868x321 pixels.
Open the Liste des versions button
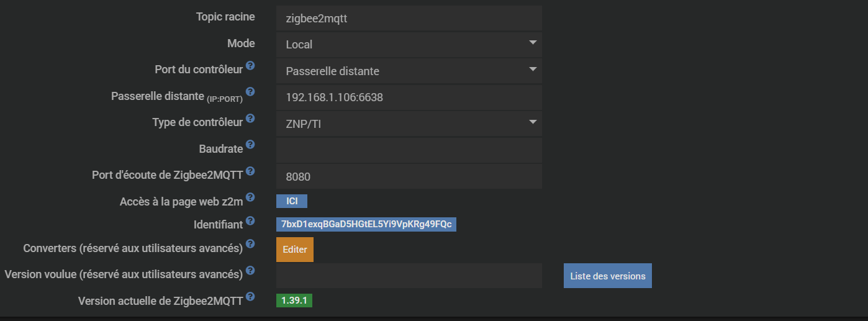coord(607,276)
